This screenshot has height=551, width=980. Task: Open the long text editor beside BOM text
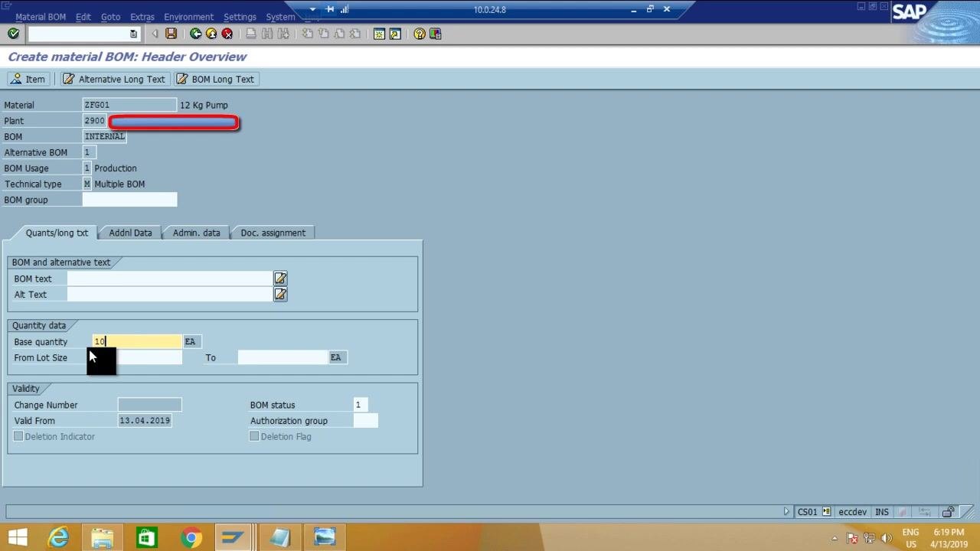pyautogui.click(x=280, y=279)
